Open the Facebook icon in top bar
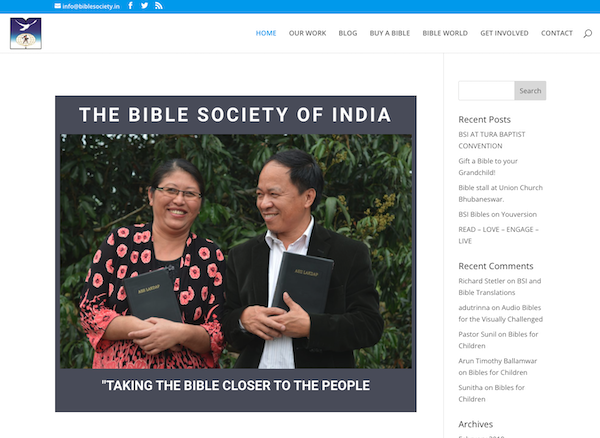 [x=130, y=5]
